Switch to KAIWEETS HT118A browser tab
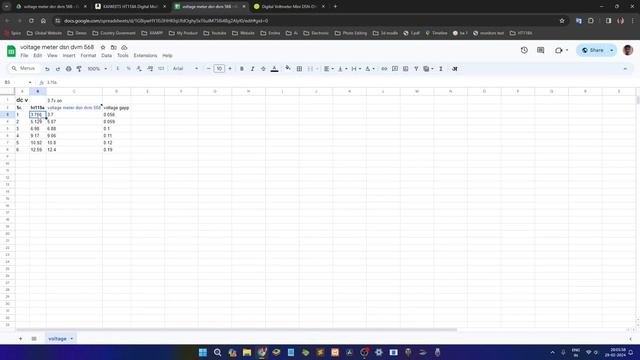640x360 pixels. pos(130,7)
